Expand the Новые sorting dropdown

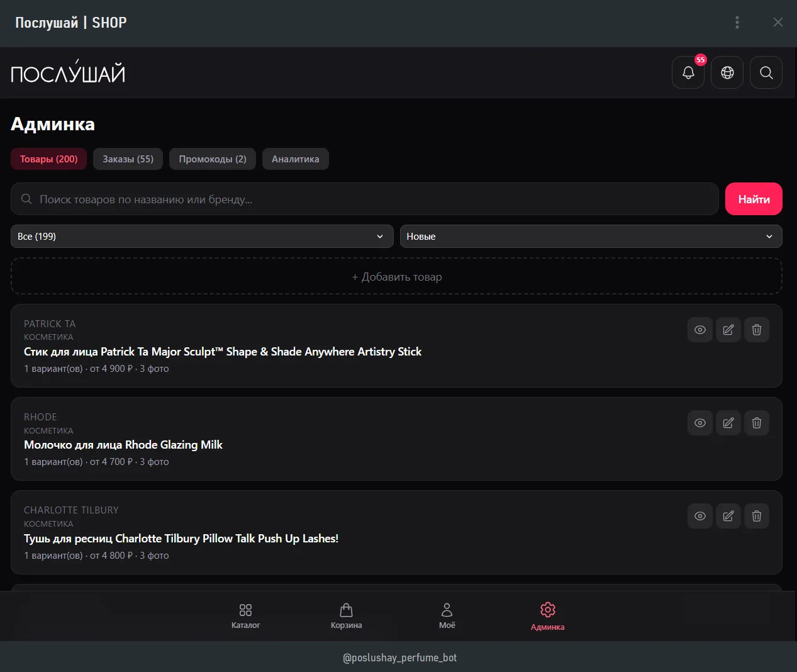(591, 236)
